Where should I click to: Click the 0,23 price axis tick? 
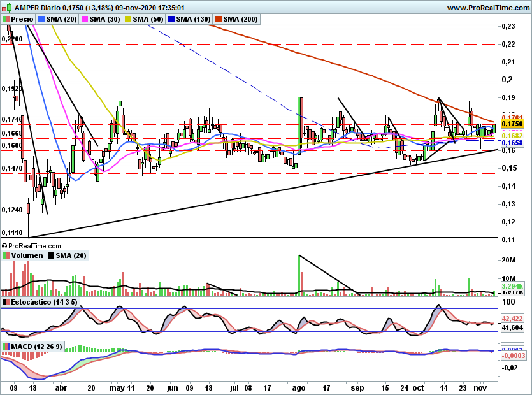pos(508,26)
